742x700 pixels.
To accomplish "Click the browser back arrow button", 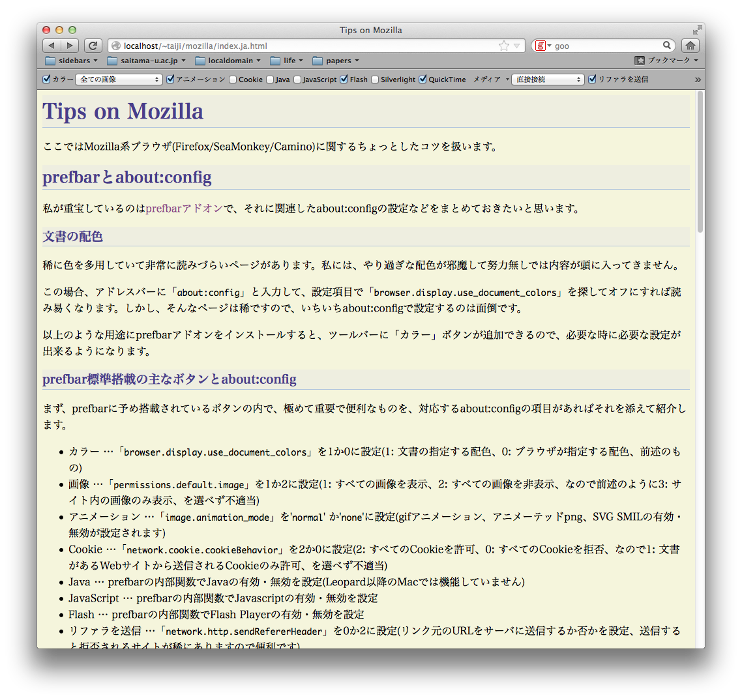I will [x=52, y=46].
